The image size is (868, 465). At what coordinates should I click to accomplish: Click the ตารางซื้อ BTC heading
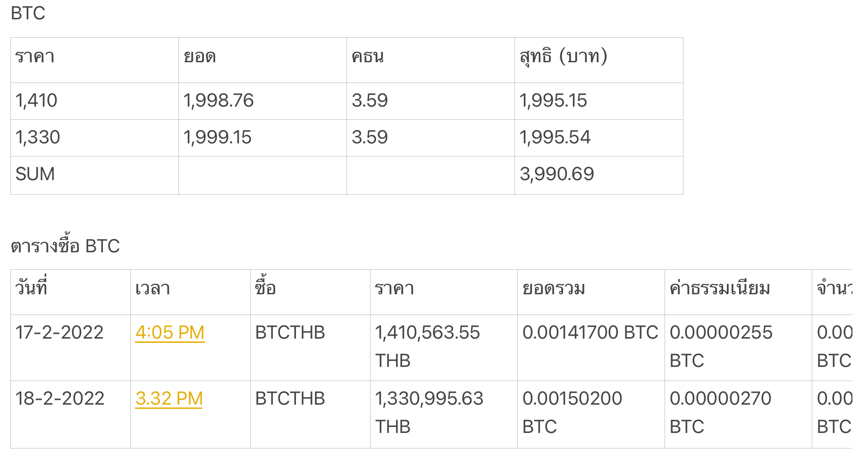click(65, 246)
